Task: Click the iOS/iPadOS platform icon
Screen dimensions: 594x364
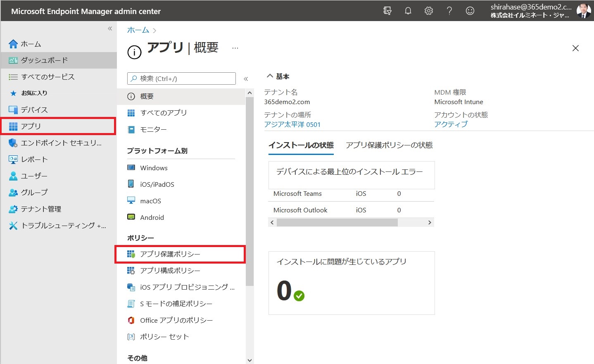Action: (131, 184)
